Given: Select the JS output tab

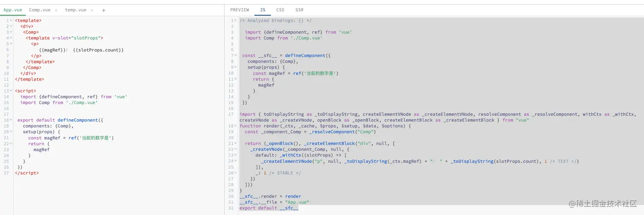Looking at the screenshot, I should (x=263, y=10).
